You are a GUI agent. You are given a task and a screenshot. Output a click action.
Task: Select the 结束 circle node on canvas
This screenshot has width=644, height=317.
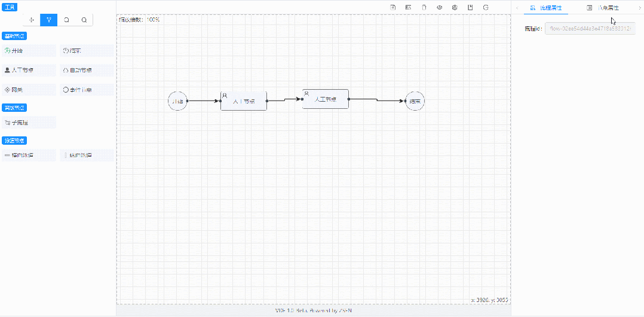click(x=415, y=100)
